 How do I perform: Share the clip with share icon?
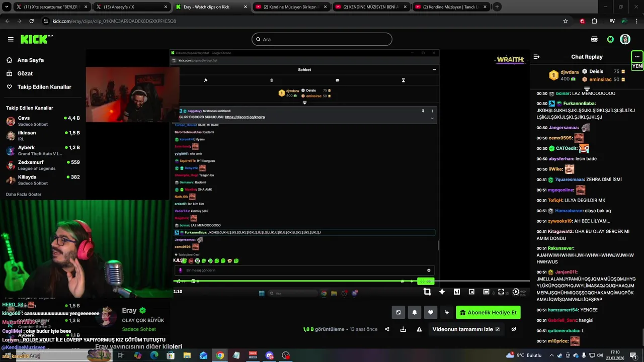point(387,329)
